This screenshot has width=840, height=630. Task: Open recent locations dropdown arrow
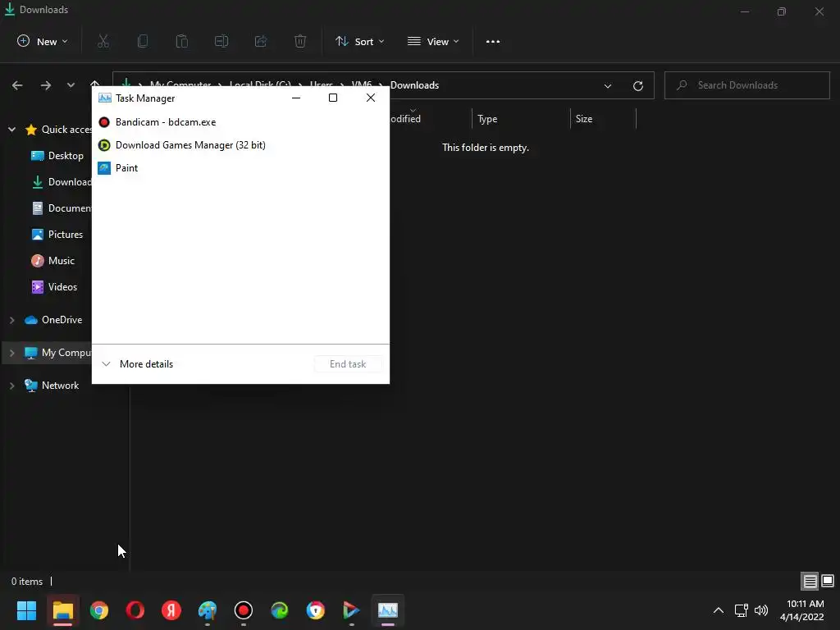tap(71, 85)
